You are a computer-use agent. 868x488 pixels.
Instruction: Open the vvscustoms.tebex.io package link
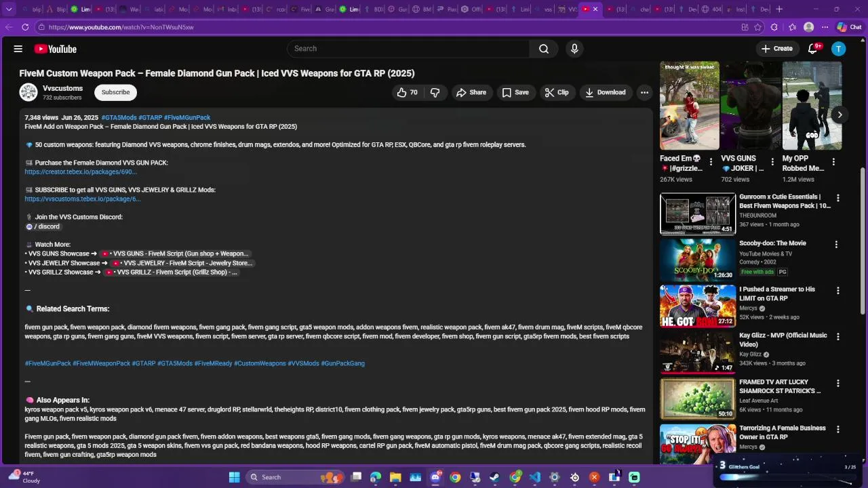pos(83,199)
